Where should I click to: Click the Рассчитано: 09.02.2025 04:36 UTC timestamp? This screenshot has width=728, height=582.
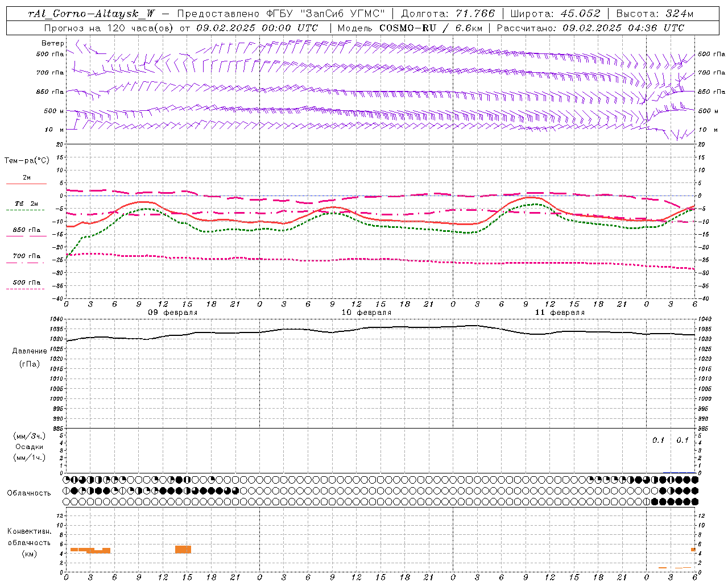(590, 28)
